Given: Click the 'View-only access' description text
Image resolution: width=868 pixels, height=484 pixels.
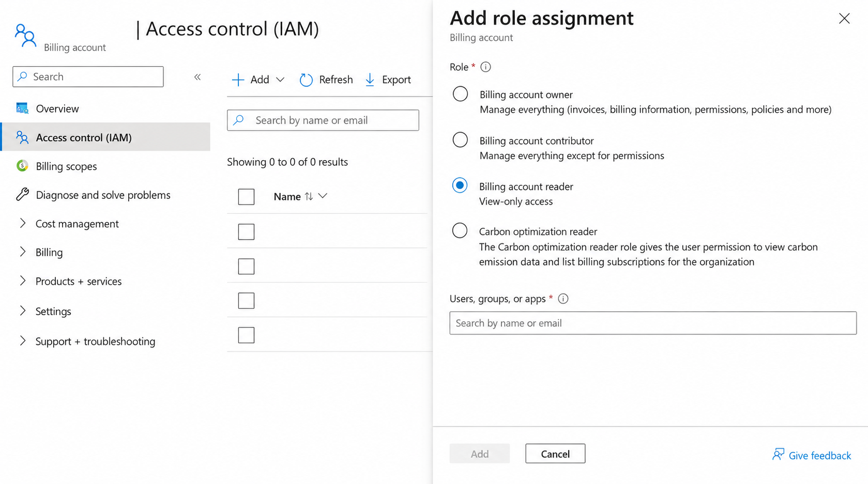Looking at the screenshot, I should coord(516,201).
